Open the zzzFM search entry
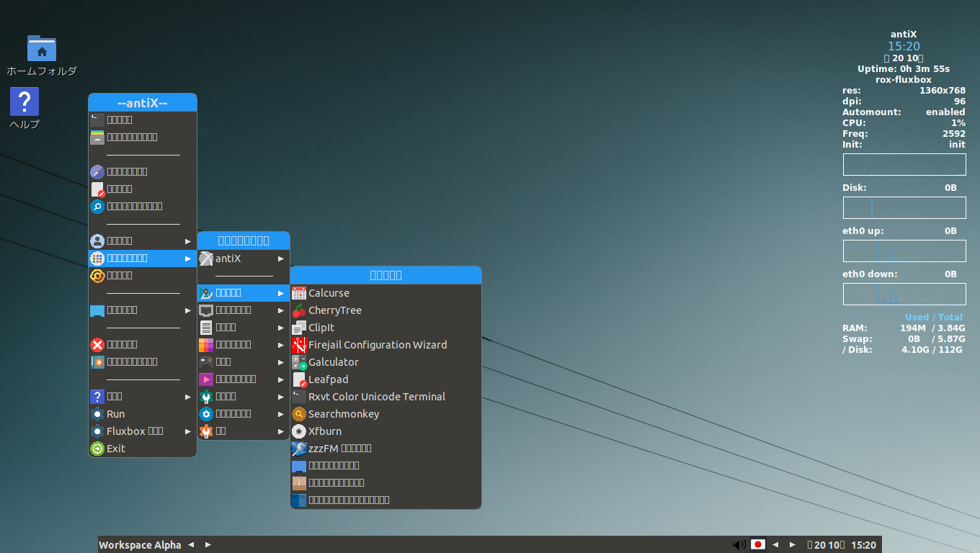Viewport: 980px width, 553px height. pyautogui.click(x=386, y=449)
